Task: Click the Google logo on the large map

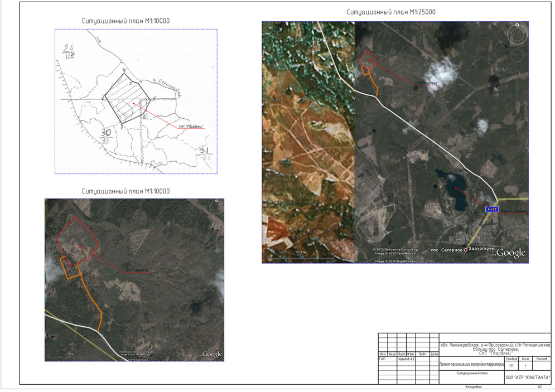Action: point(510,253)
